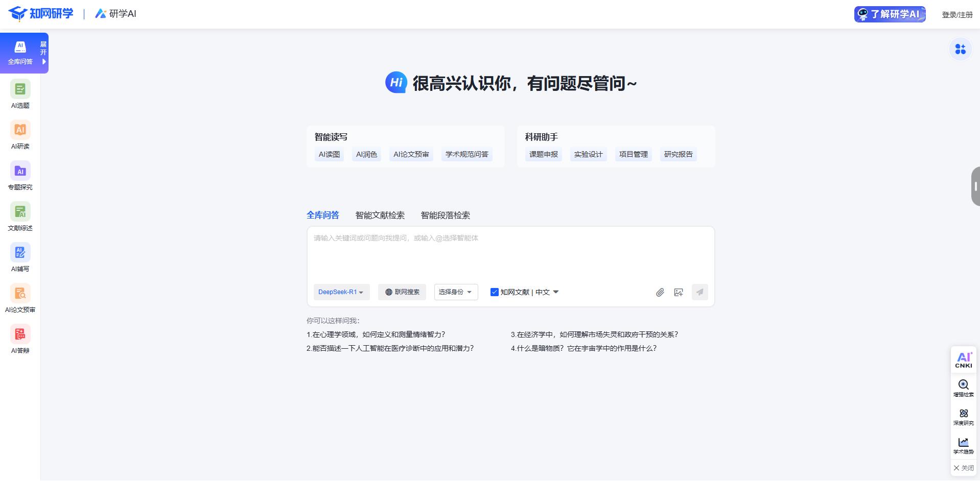Enable 增强检索 in the right panel

tap(963, 389)
